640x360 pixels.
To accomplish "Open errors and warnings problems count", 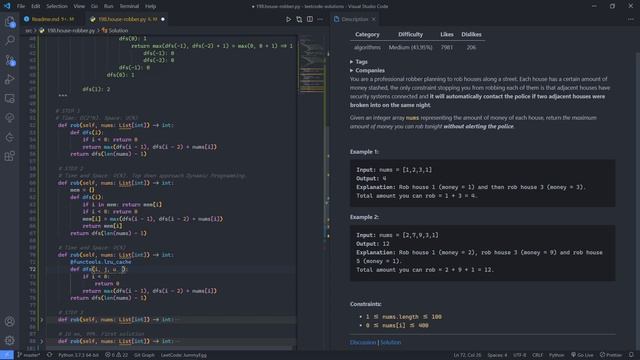I will coord(116,355).
